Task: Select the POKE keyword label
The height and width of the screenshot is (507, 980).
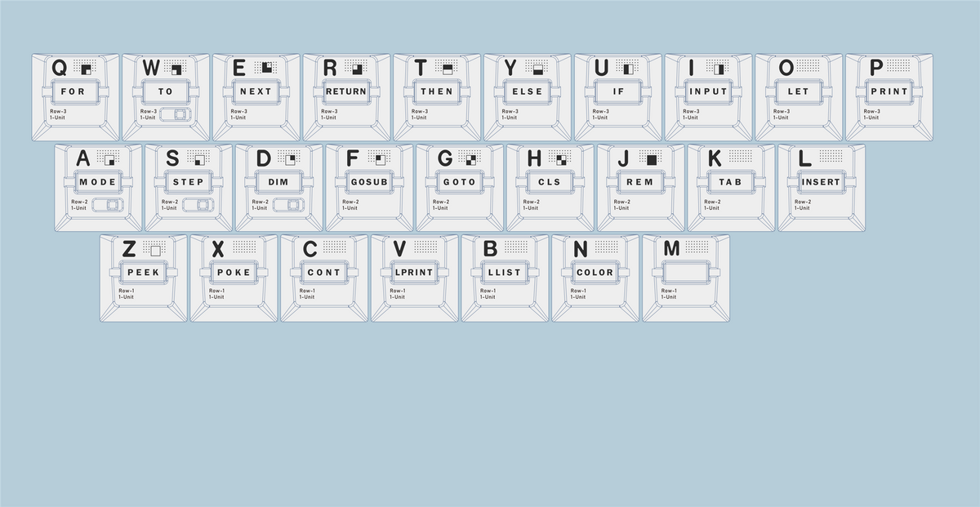Action: 234,273
